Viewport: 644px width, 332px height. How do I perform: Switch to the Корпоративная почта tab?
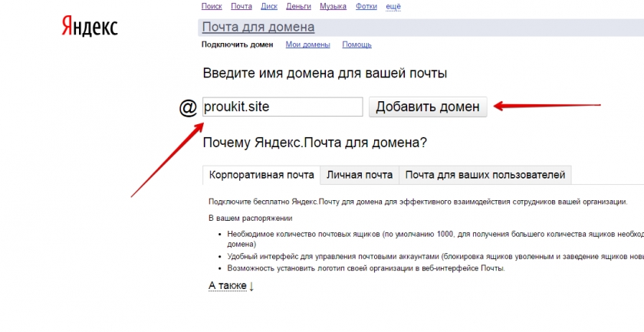point(261,175)
